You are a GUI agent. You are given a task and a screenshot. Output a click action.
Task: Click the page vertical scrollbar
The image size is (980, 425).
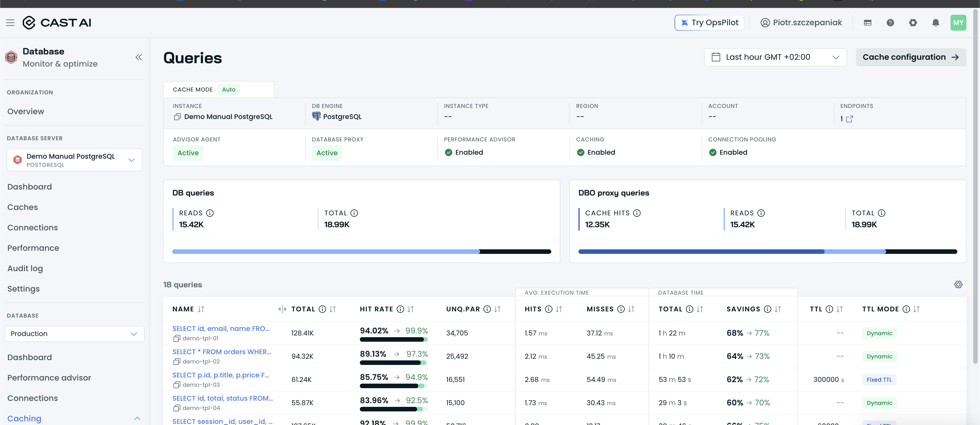[975, 187]
